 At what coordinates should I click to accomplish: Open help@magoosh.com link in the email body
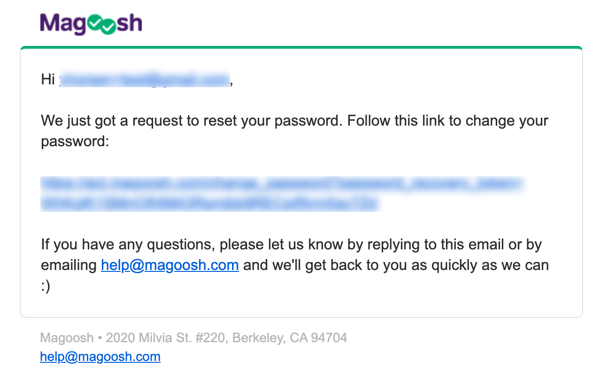coord(170,265)
